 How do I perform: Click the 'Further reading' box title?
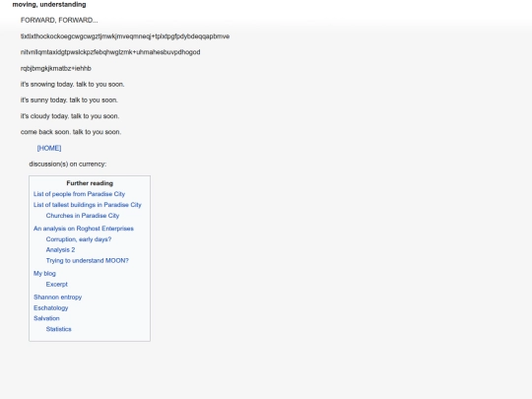[90, 183]
